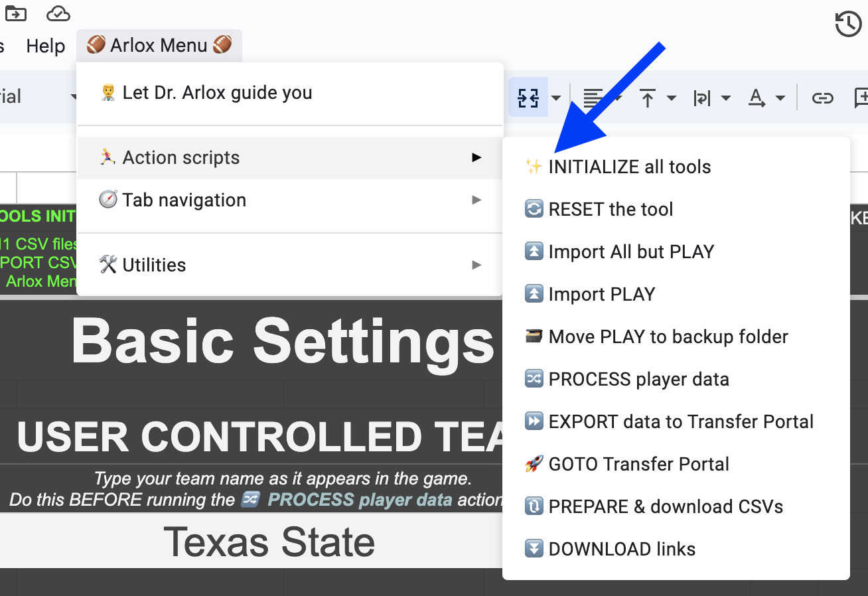Open vertical align options
Image resolution: width=868 pixels, height=596 pixels.
(648, 98)
